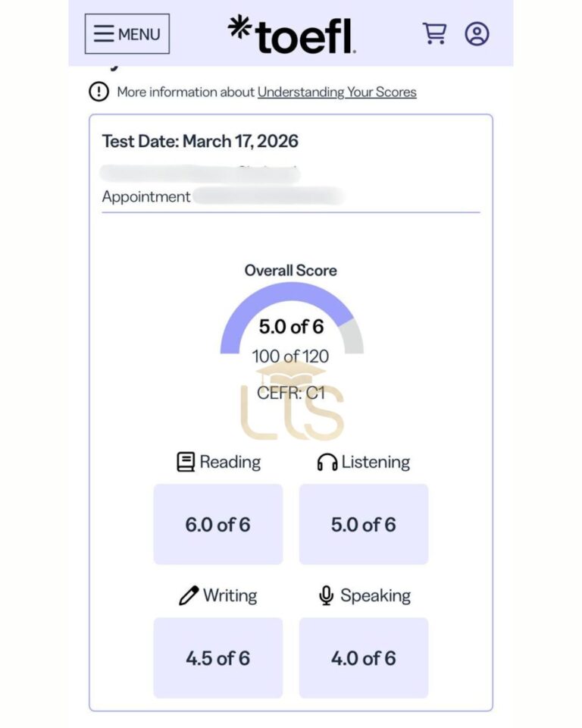Click the Test Date March 17, 2026 heading

tap(200, 141)
